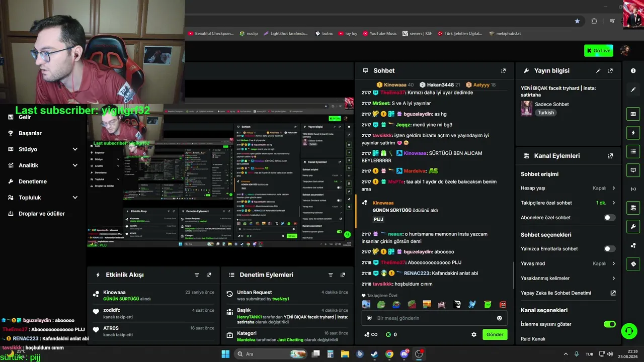Image resolution: width=644 pixels, height=362 pixels.
Task: Open the browser extensions puzzle icon
Action: pyautogui.click(x=594, y=21)
